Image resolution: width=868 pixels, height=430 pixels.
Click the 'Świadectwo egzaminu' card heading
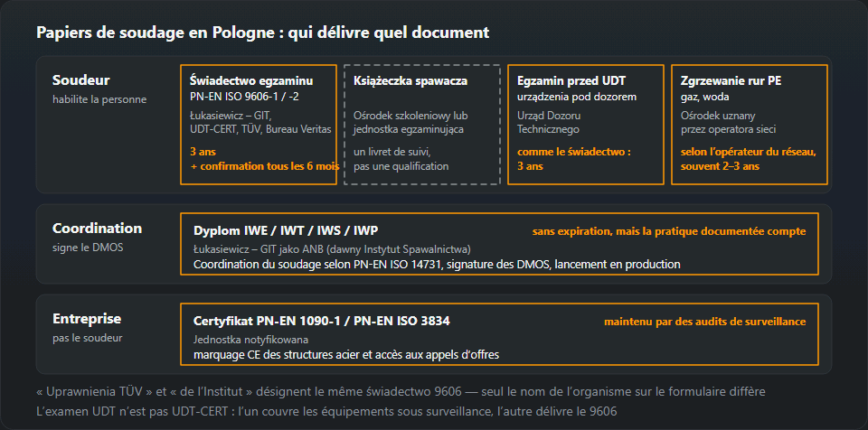[251, 80]
